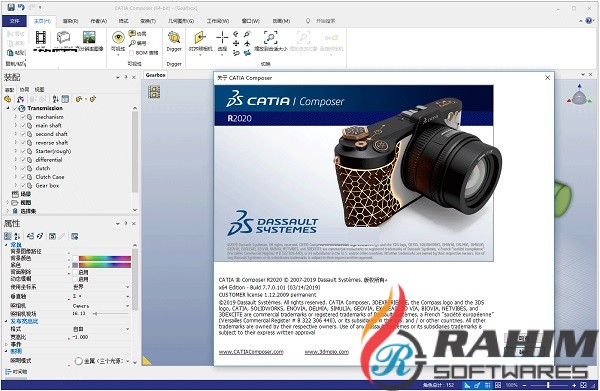Click the Undo arrow in the title bar
Viewport: 600px width, 391px height.
(22, 7)
